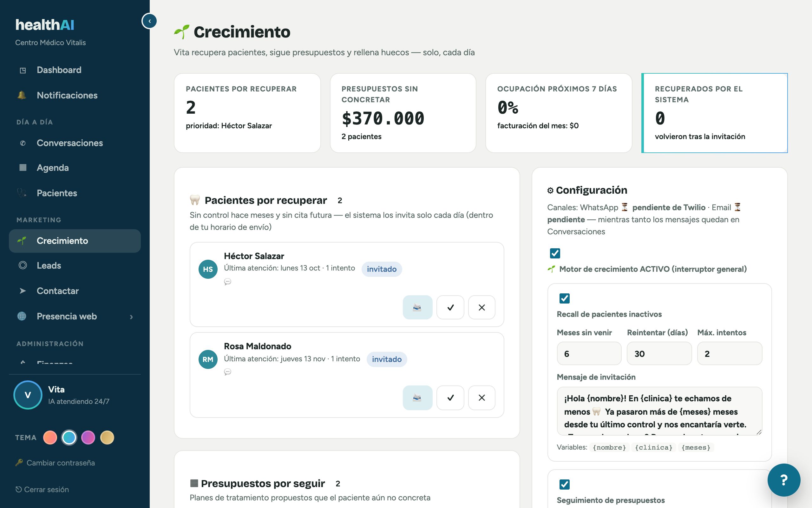This screenshot has height=508, width=812.
Task: Open the Presupuestos sin concretar stat card
Action: 403,113
